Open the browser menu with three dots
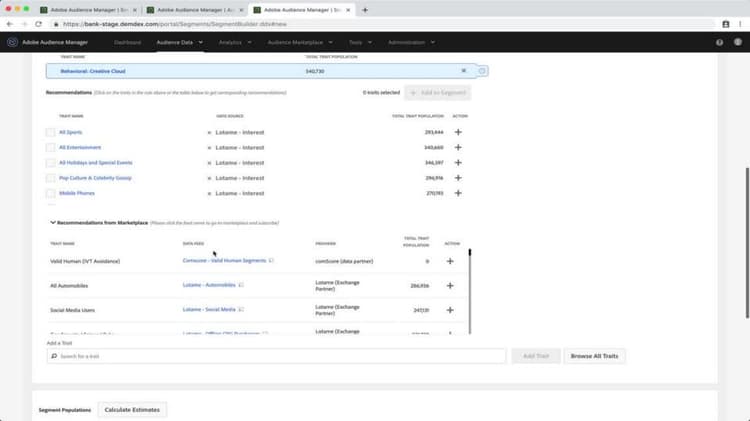 740,24
